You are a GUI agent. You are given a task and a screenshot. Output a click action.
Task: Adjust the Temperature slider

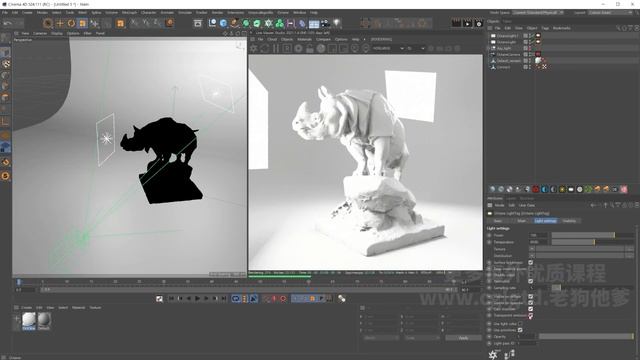(592, 242)
